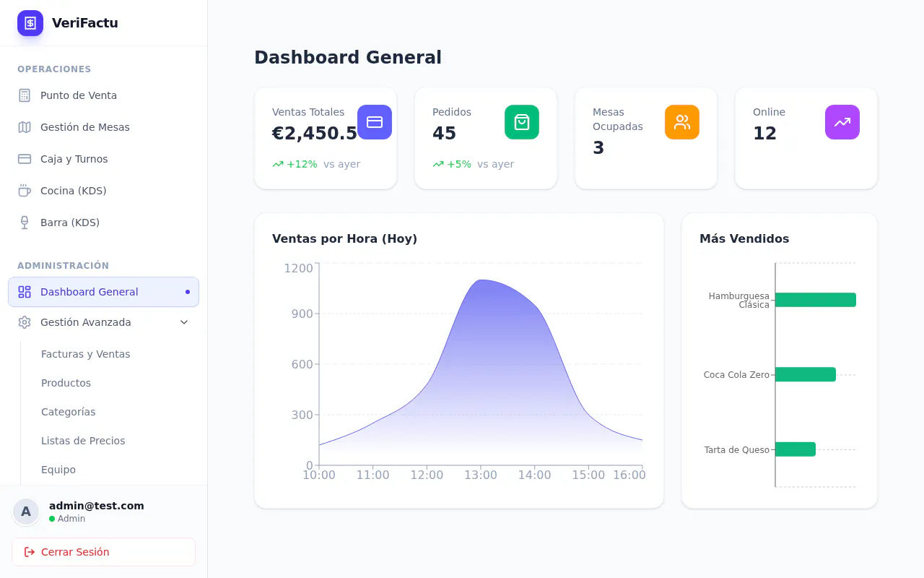Collapse the Gestión Avanzada chevron
Image resolution: width=924 pixels, height=578 pixels.
[184, 322]
